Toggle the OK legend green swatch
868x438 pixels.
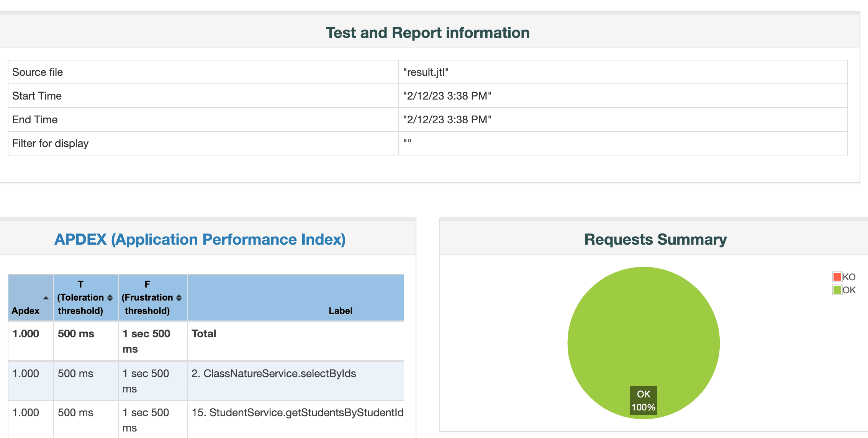[837, 290]
